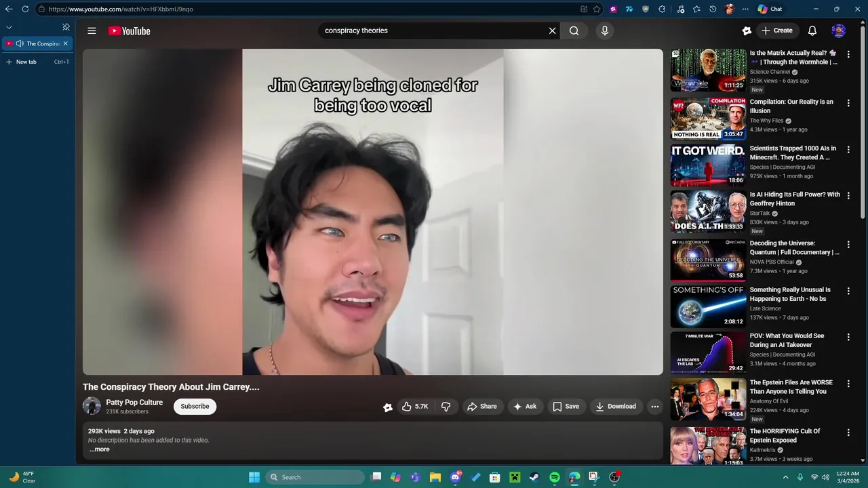Open options for 'Is AI Hiding Its Full Power?'
This screenshot has width=868, height=488.
tap(848, 195)
